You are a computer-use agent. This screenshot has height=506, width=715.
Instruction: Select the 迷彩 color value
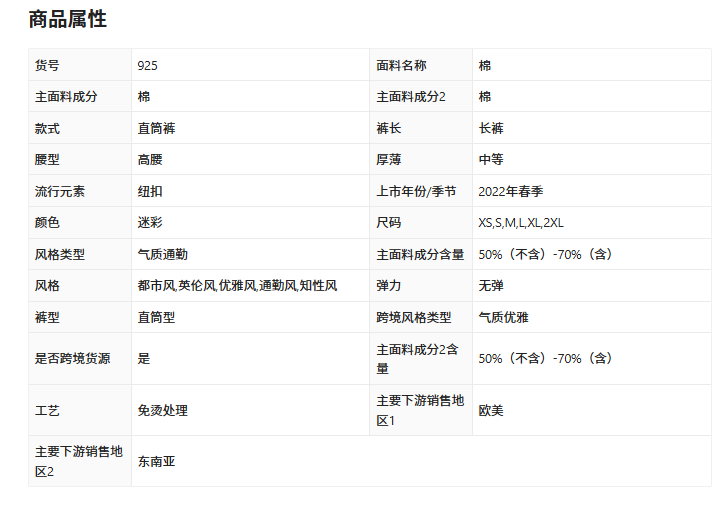150,223
